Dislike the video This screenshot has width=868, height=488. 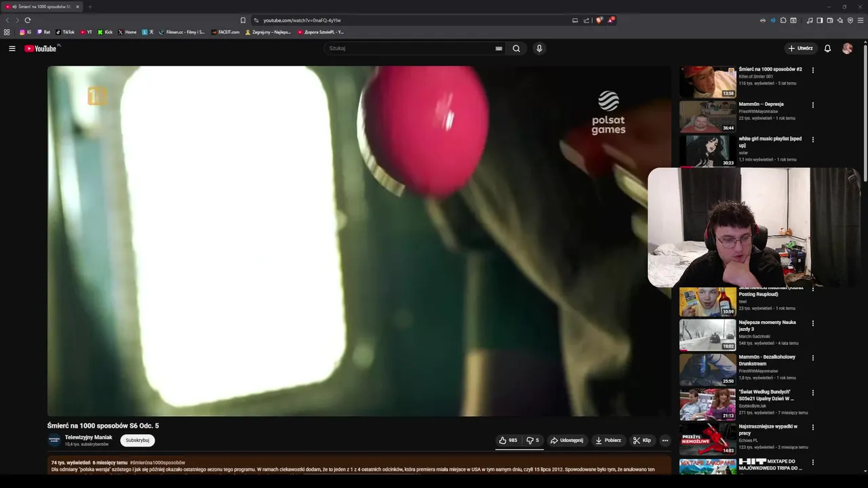533,441
